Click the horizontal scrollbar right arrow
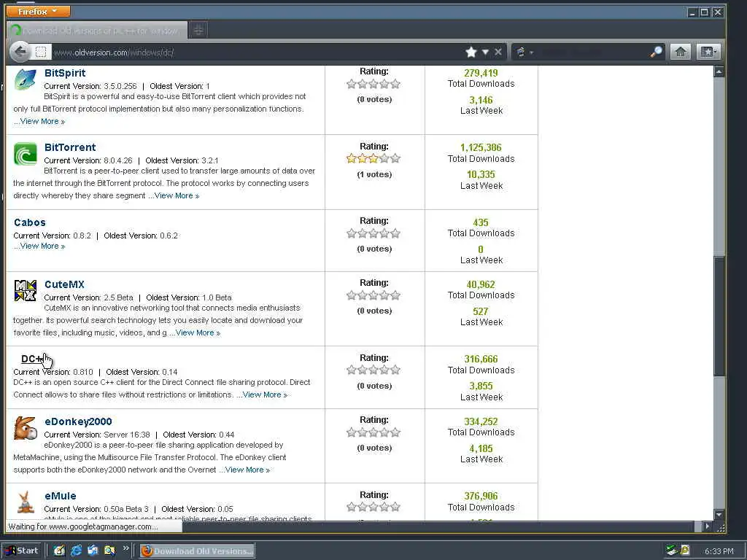 click(707, 526)
